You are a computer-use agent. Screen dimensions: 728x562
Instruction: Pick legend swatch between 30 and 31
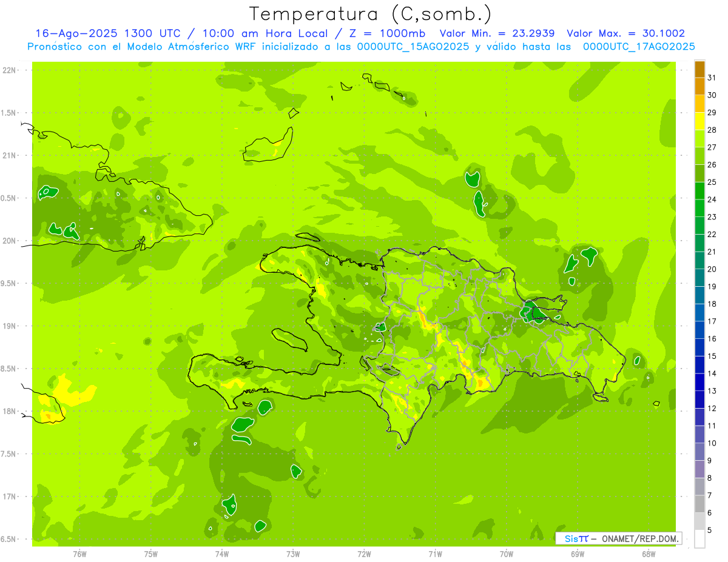click(x=699, y=87)
